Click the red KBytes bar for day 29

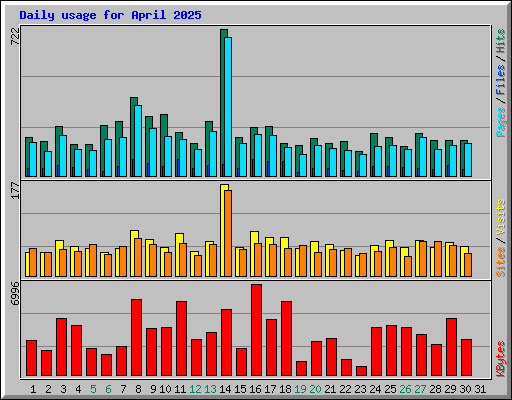pyautogui.click(x=451, y=347)
